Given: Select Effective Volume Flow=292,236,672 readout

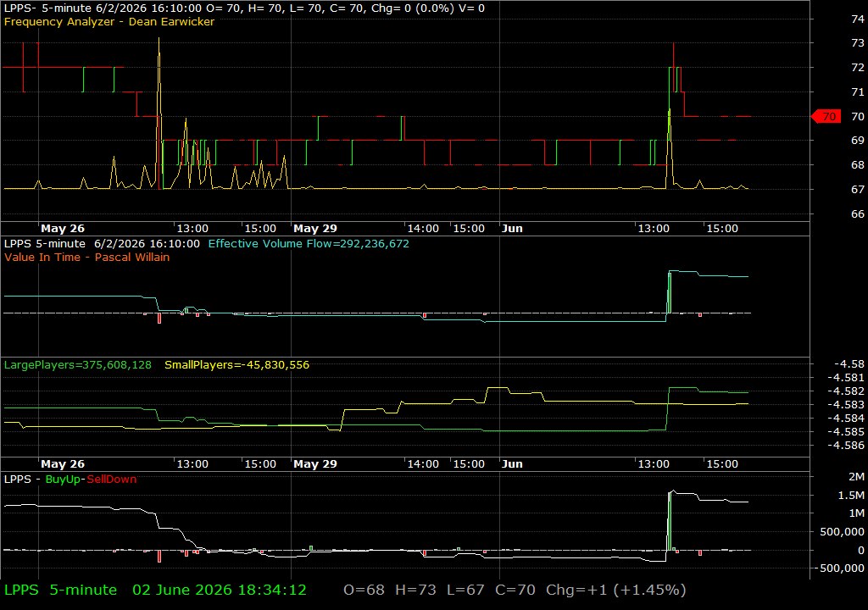Looking at the screenshot, I should tap(309, 244).
